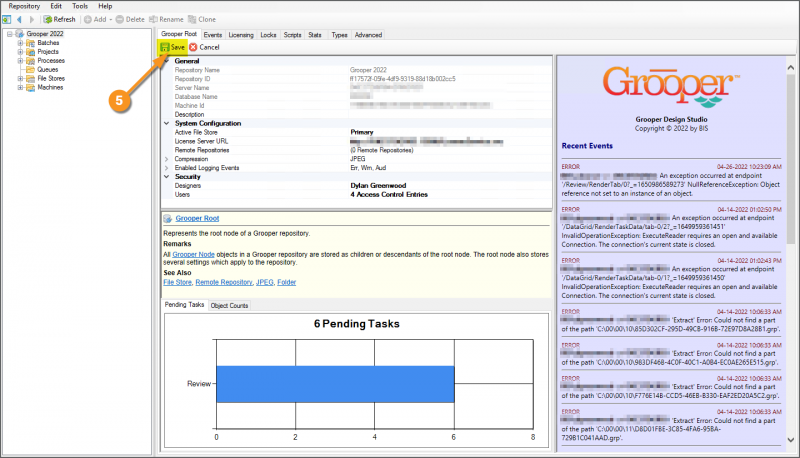Viewport: 800px width, 458px height.
Task: Expand the Compression property row
Action: click(x=166, y=158)
